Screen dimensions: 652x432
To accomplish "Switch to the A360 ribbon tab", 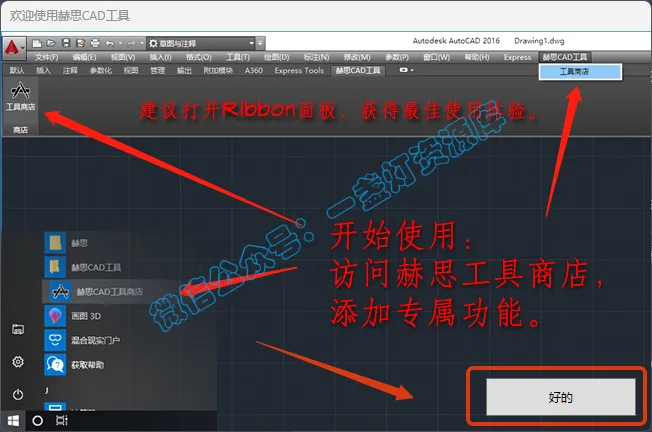I will [x=254, y=70].
